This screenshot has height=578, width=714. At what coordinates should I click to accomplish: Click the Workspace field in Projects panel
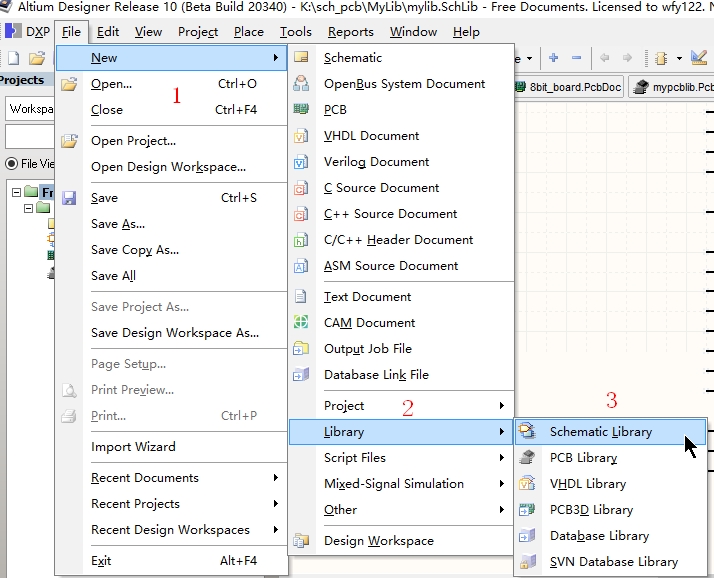pyautogui.click(x=30, y=109)
